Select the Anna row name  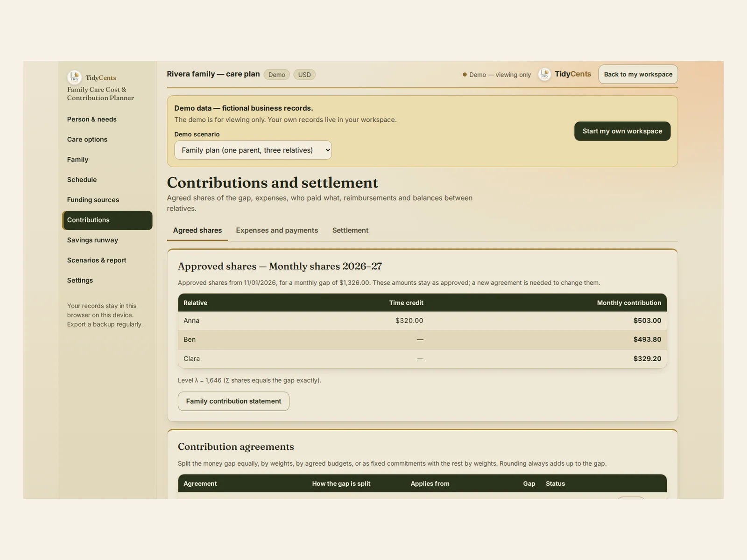tap(191, 321)
